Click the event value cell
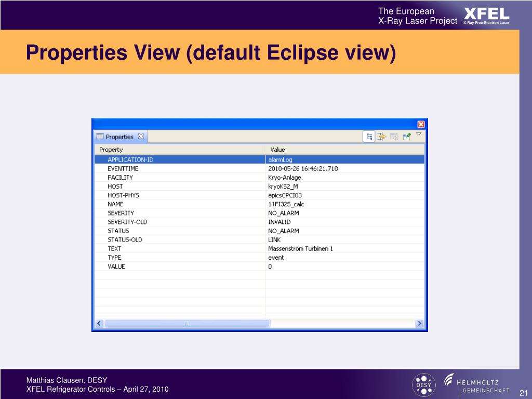532x399 pixels. coord(345,257)
